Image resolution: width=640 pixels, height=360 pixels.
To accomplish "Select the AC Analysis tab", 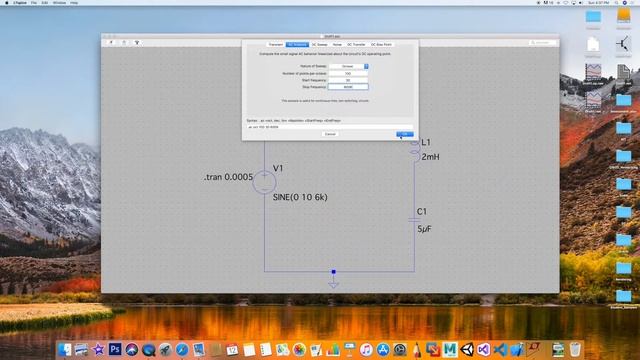I will 297,44.
